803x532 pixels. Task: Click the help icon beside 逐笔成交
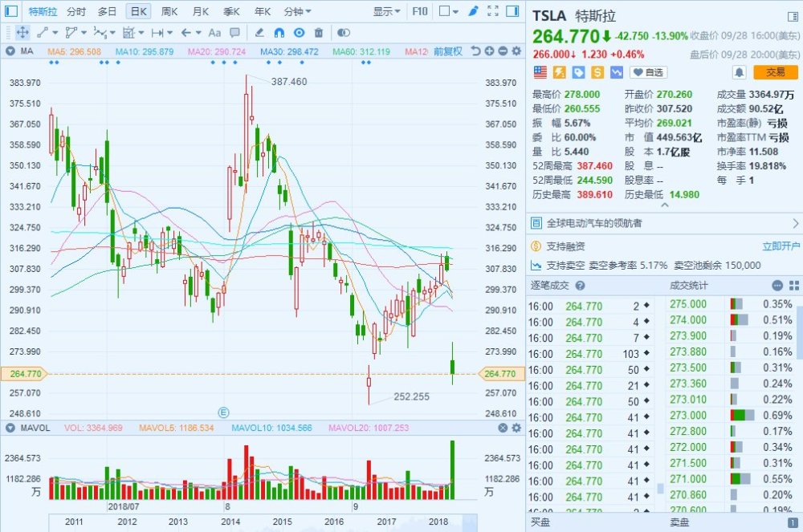click(x=580, y=286)
